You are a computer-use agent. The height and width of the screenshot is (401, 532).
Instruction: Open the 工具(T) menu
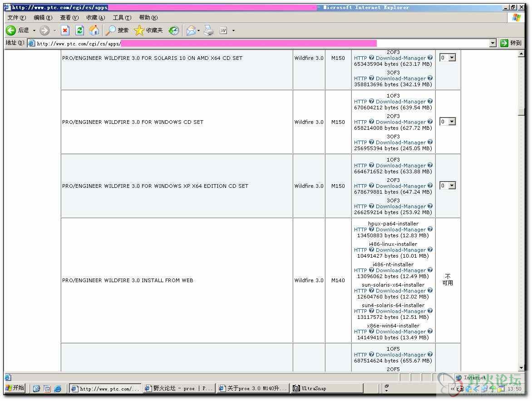pyautogui.click(x=122, y=18)
